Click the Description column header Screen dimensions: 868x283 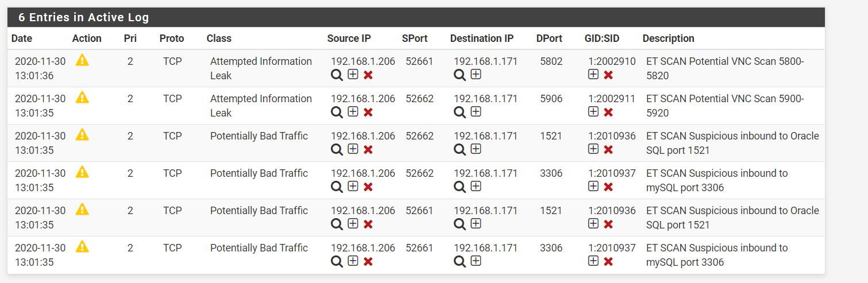tap(668, 38)
